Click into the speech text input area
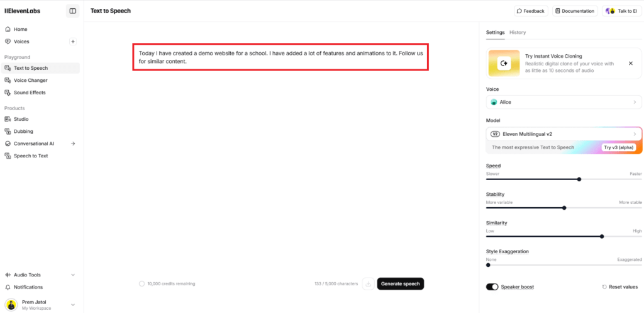The height and width of the screenshot is (313, 644). click(280, 57)
